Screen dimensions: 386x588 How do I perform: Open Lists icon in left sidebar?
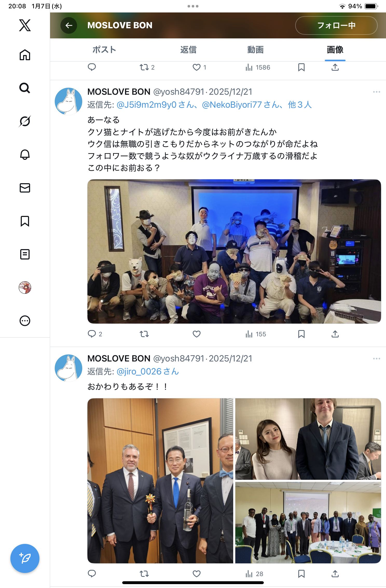coord(25,254)
